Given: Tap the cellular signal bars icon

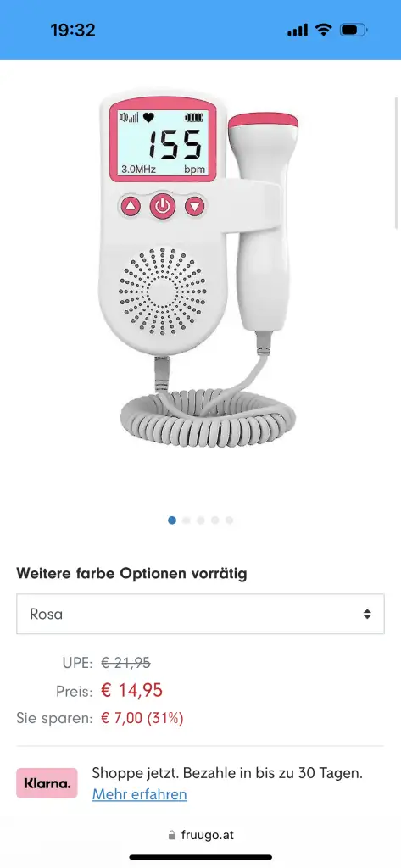Looking at the screenshot, I should (x=298, y=31).
